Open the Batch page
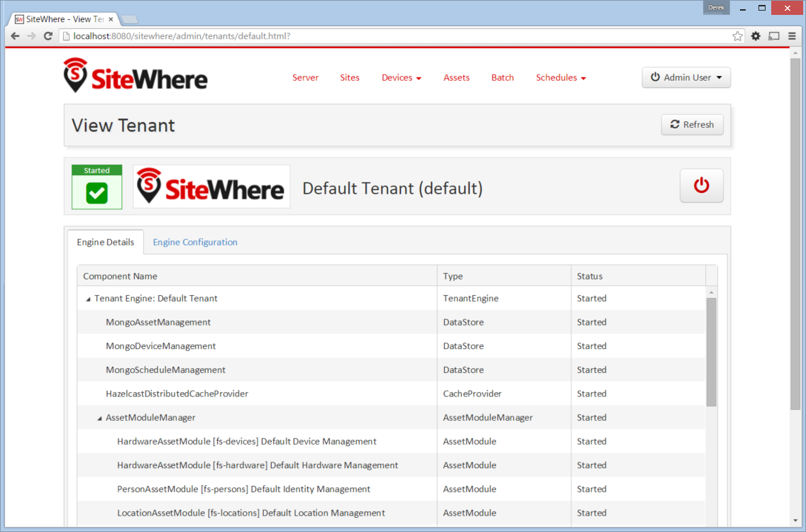This screenshot has height=532, width=806. (x=502, y=77)
